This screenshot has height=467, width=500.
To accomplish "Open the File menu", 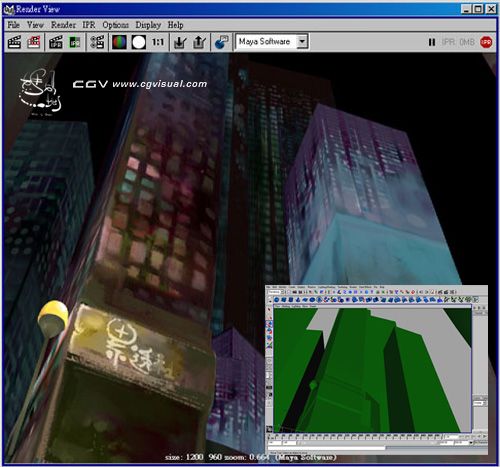I will [14, 25].
